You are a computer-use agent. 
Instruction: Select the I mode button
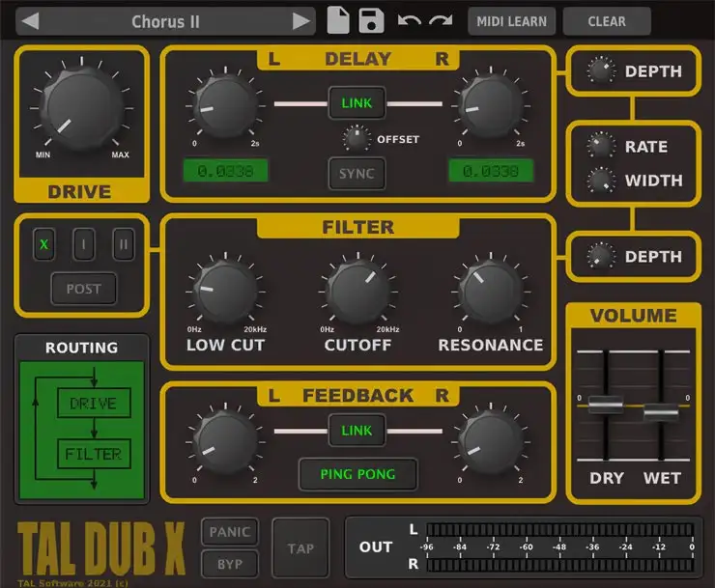point(84,244)
